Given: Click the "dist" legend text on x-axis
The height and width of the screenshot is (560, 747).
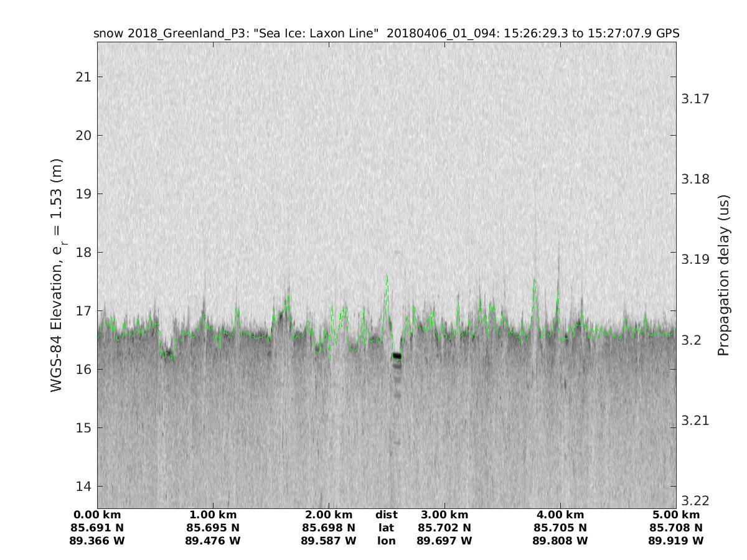Looking at the screenshot, I should (x=387, y=515).
